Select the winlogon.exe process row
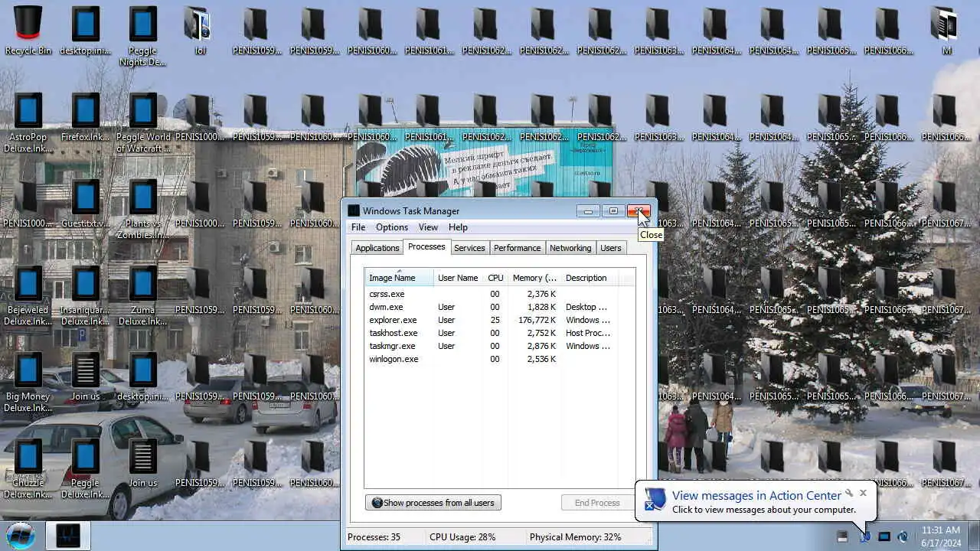Screen dimensions: 980x551 pos(500,359)
